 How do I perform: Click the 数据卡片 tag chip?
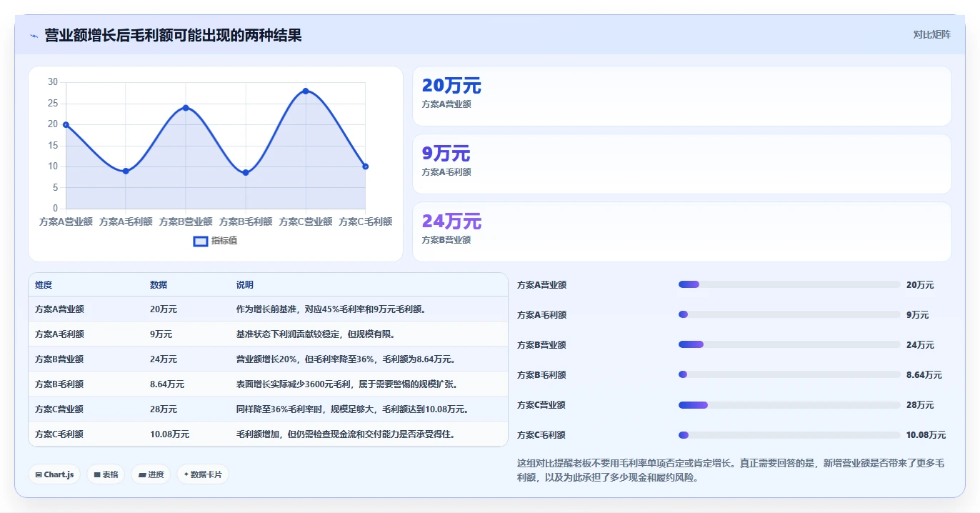point(203,474)
